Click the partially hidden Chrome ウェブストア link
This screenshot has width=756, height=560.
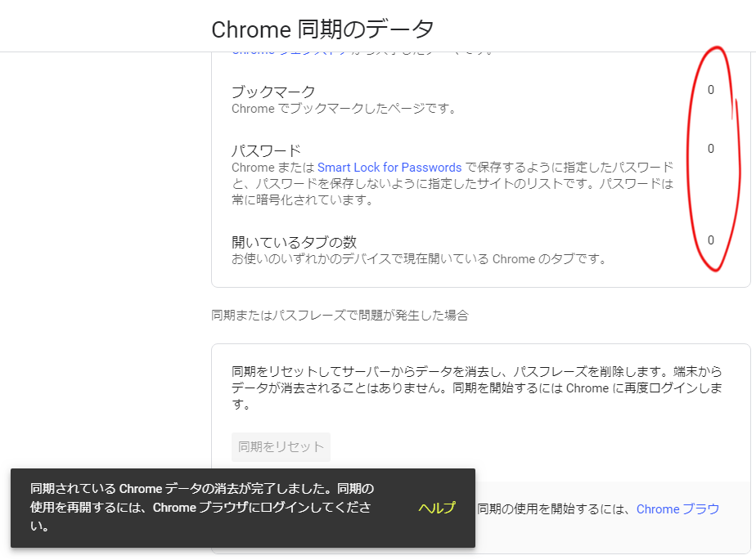pyautogui.click(x=290, y=51)
